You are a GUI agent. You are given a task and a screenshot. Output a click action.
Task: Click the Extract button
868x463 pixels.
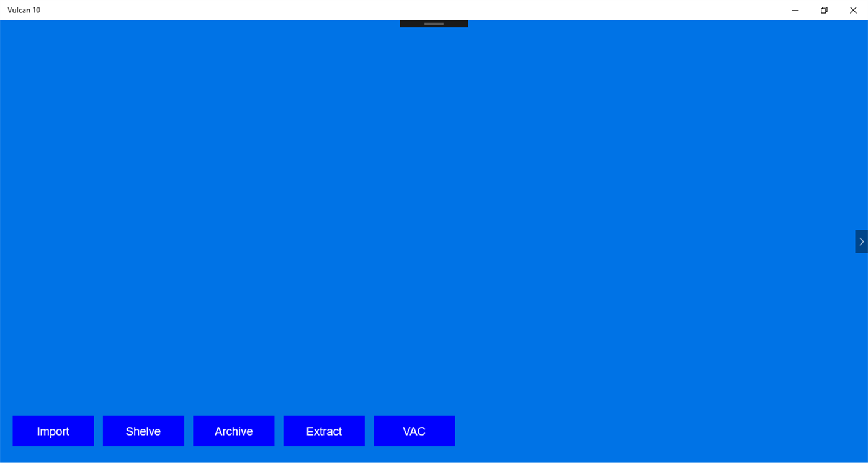324,431
